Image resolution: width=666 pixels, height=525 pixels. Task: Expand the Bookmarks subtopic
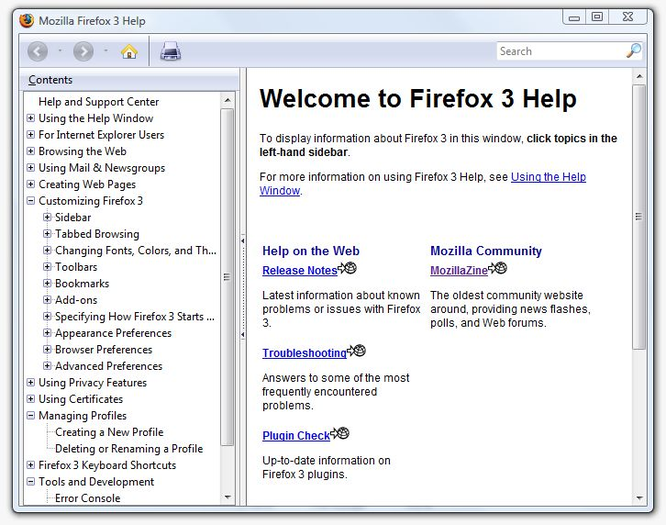click(47, 283)
